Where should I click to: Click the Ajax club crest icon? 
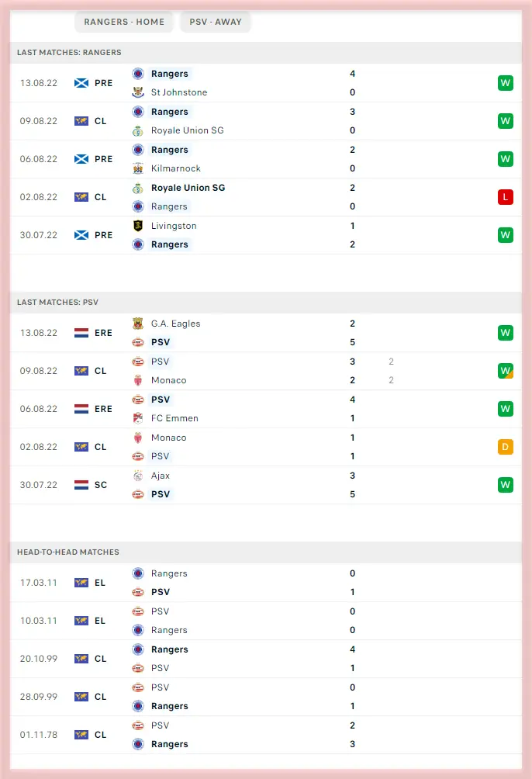[138, 476]
